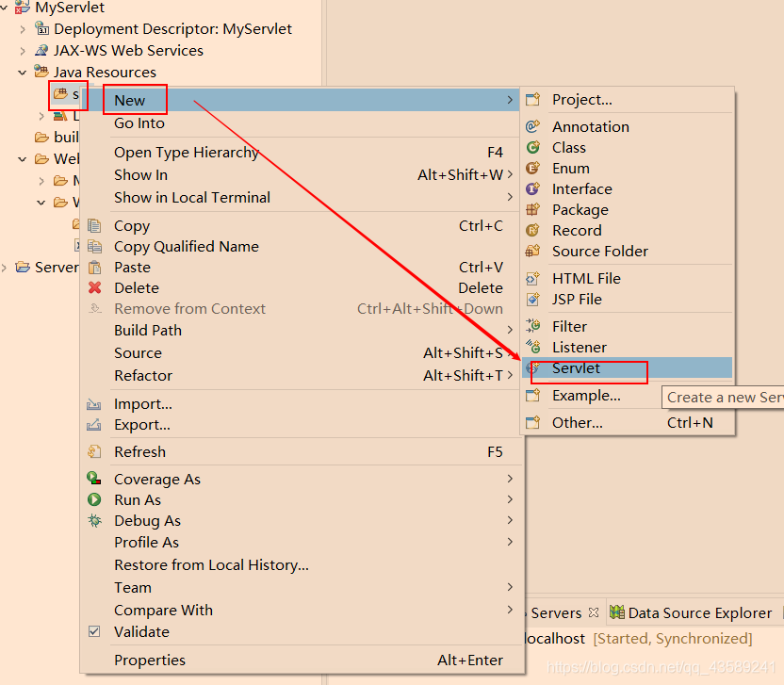
Task: Click the green Class icon
Action: pyautogui.click(x=533, y=148)
